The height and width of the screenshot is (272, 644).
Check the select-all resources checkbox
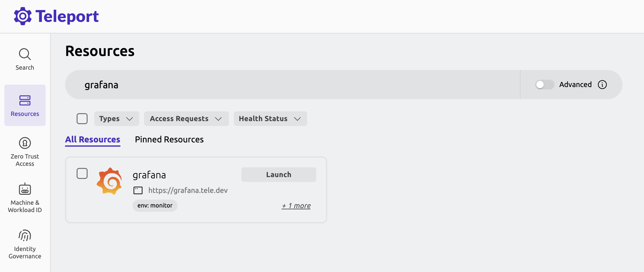82,119
